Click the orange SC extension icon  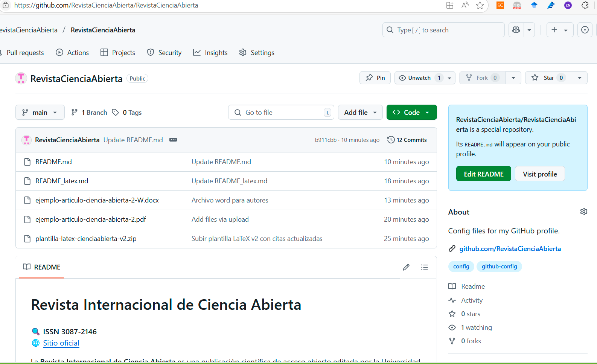(500, 5)
